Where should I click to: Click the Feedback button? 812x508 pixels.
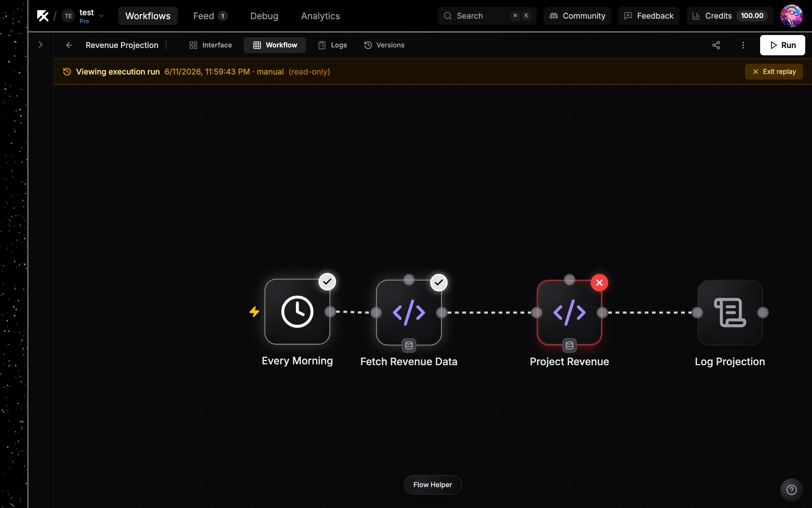pos(648,16)
